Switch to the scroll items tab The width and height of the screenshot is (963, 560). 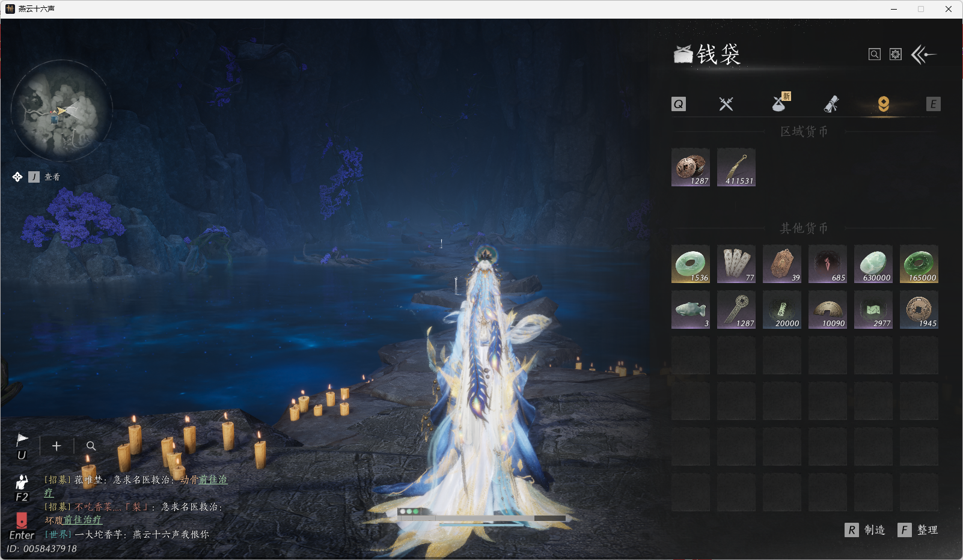coord(831,105)
